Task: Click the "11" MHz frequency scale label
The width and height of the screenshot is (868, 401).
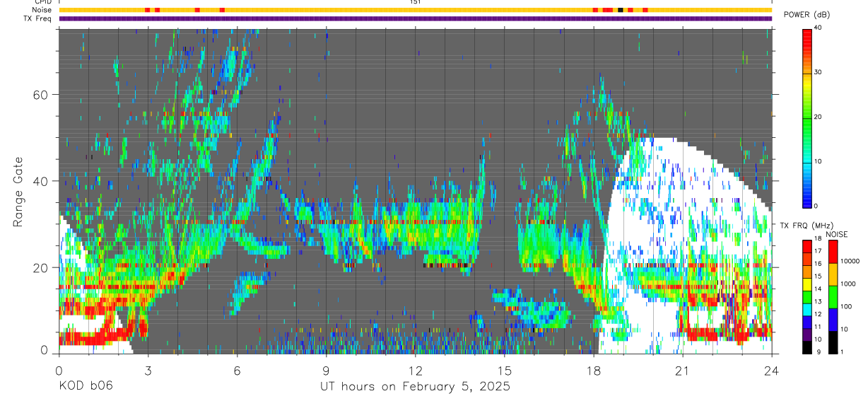Action: pos(819,327)
